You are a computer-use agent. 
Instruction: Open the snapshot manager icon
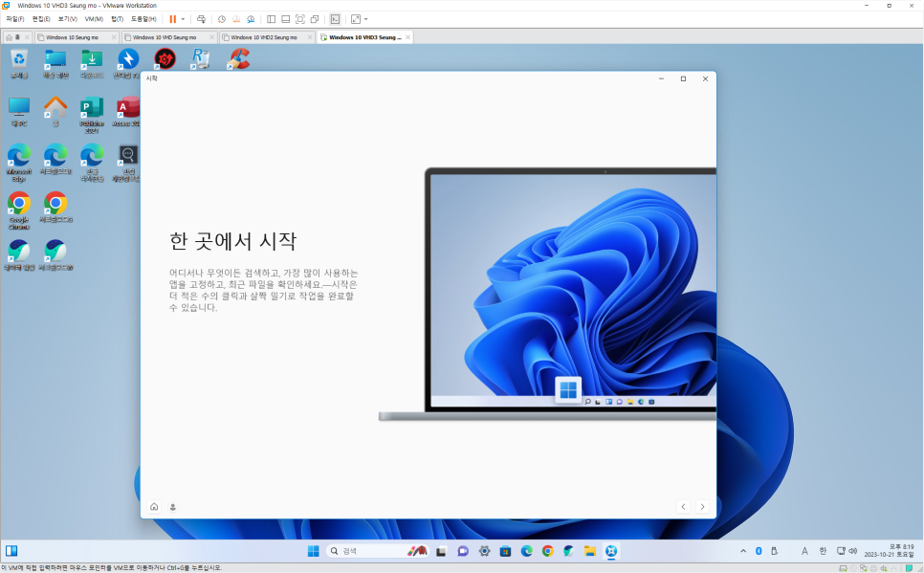(x=251, y=19)
